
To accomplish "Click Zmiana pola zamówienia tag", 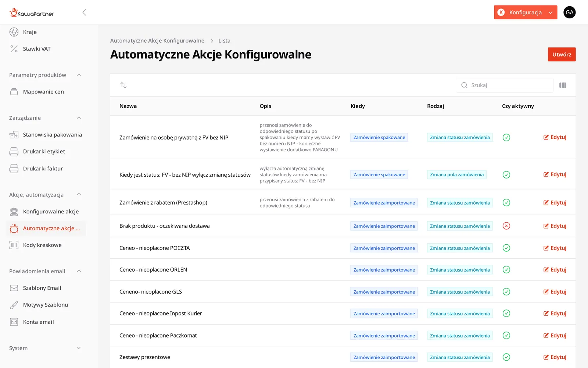I will point(457,175).
